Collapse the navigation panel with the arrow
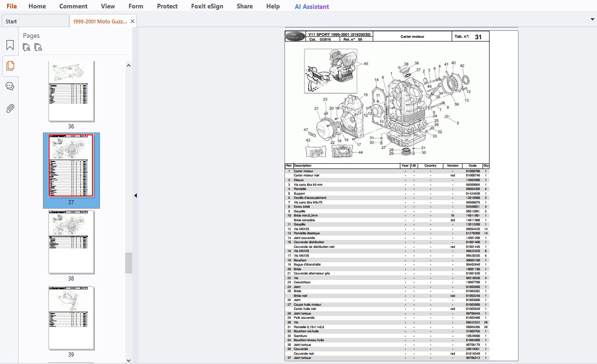 135,196
